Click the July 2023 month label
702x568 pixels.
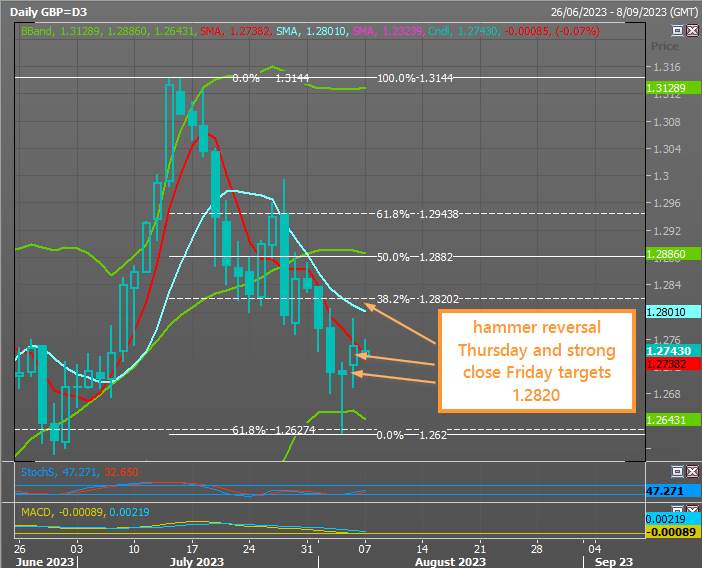(x=197, y=562)
